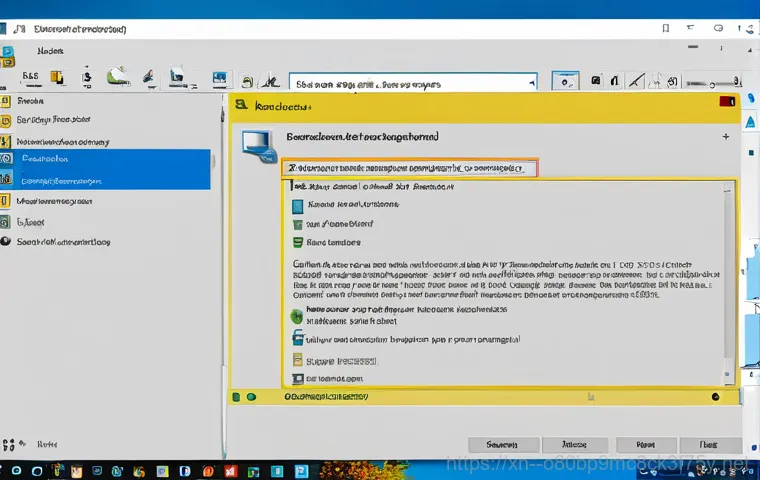This screenshot has height=480, width=760.
Task: Click the circular icon left of the toolbar slider
Action: point(672,82)
